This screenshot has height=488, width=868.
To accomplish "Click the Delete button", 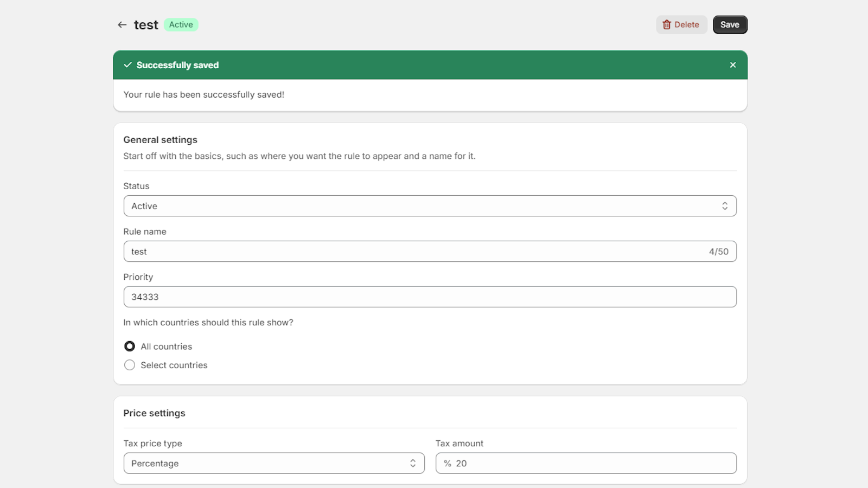I will (681, 25).
